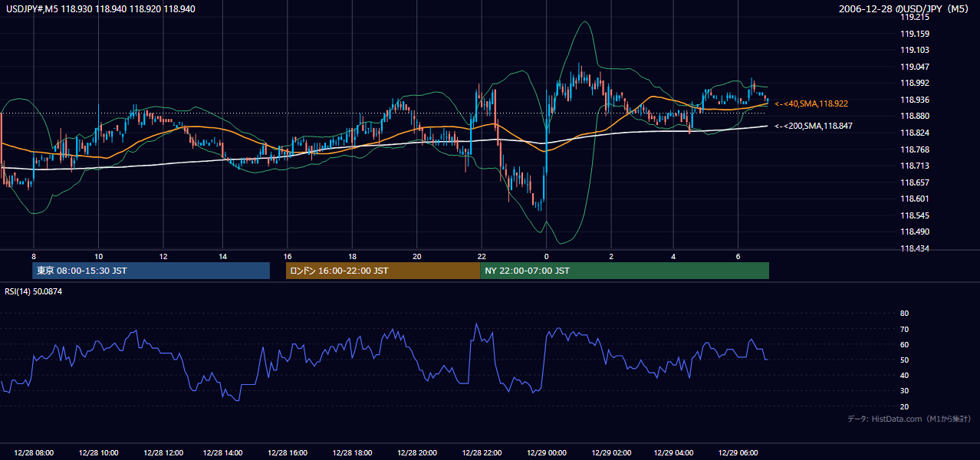The image size is (980, 460).
Task: Click the 118.657 price axis label
Action: click(x=914, y=182)
